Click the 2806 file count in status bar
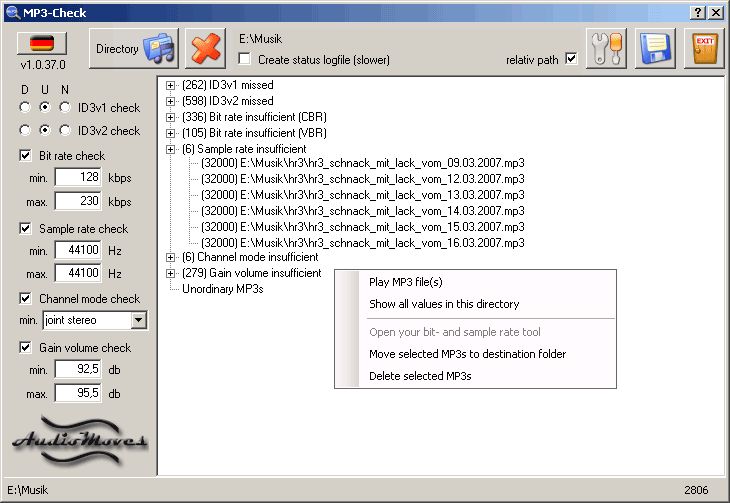Screen dimensions: 730x503 696,490
